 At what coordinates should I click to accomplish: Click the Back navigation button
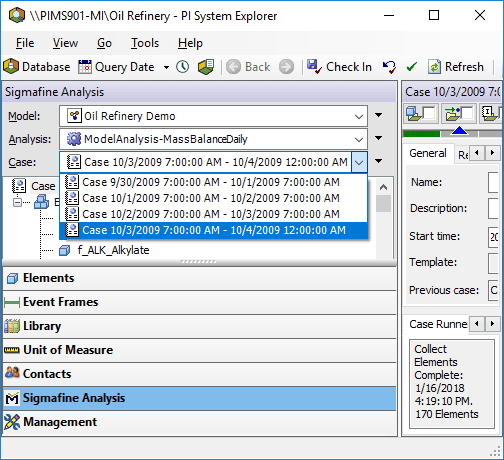(x=248, y=67)
